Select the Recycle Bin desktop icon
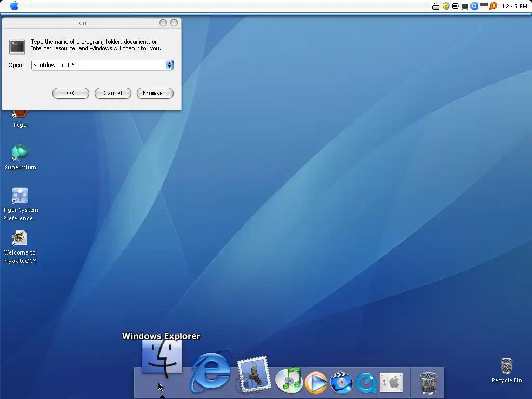 pyautogui.click(x=507, y=371)
